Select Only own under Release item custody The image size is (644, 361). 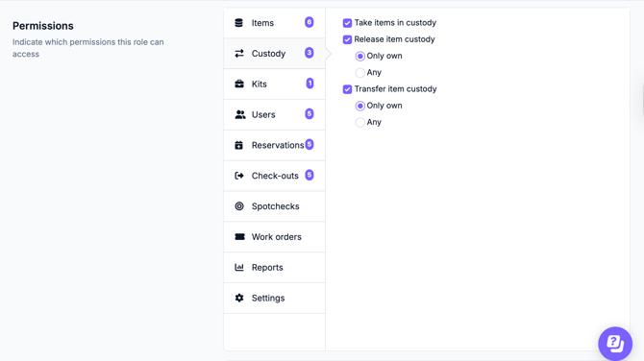359,57
